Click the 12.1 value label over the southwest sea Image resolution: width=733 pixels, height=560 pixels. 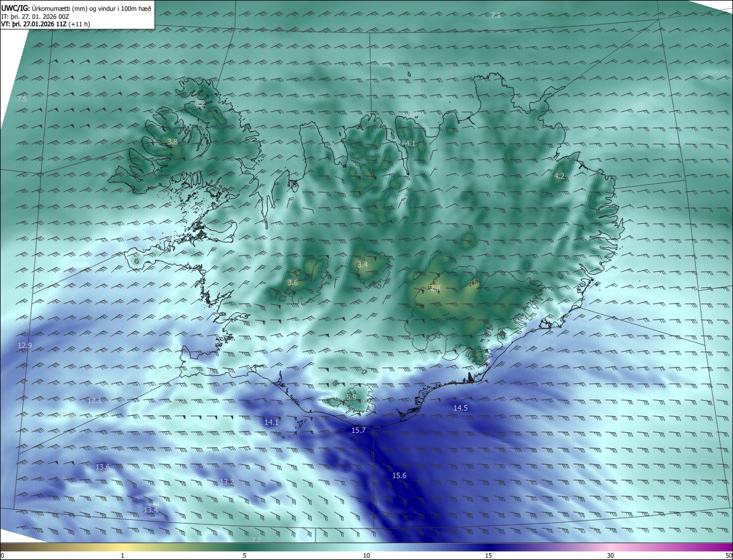94,400
